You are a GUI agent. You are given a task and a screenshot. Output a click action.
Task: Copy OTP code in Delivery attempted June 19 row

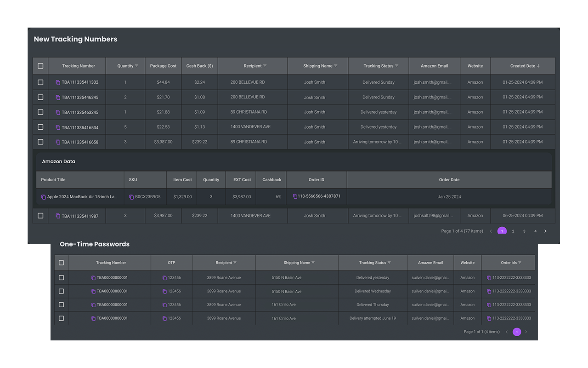[x=164, y=318]
